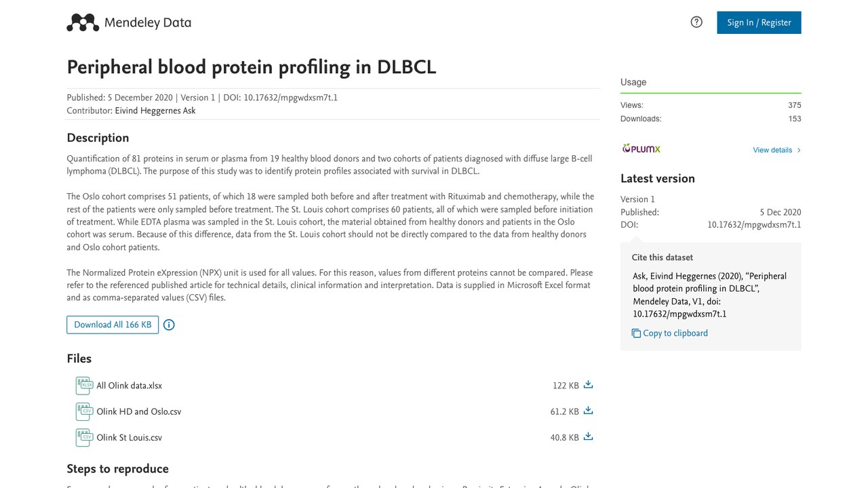Download All Olink data.xlsx via arrow icon
The image size is (868, 488).
pos(588,384)
